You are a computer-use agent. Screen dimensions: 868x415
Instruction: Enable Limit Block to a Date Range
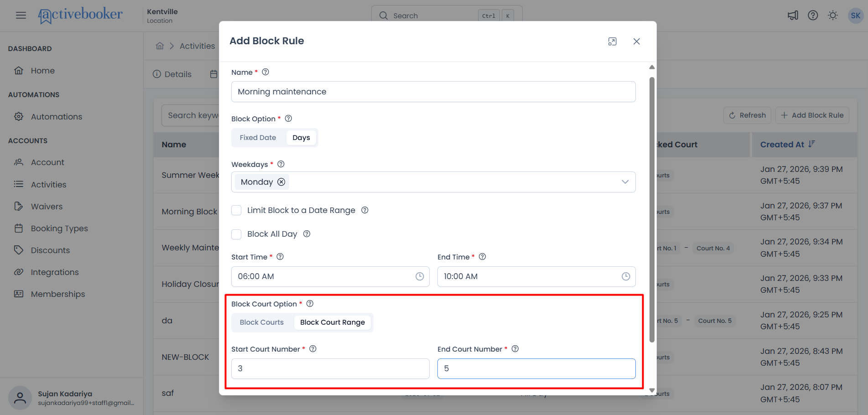coord(236,210)
